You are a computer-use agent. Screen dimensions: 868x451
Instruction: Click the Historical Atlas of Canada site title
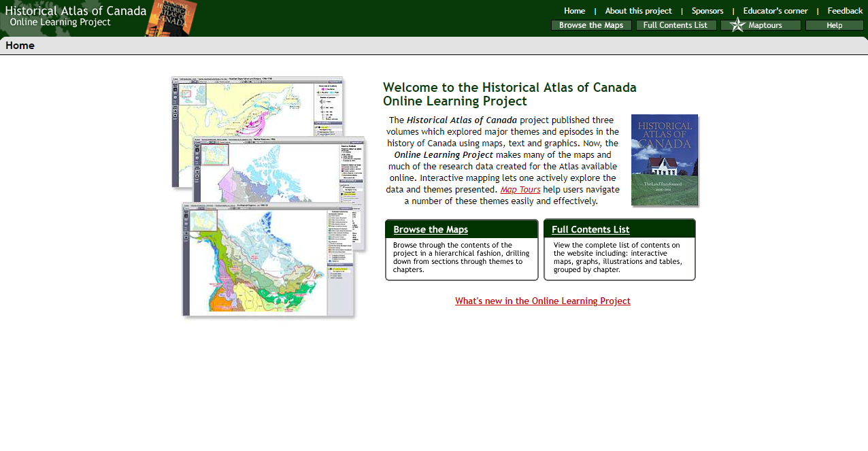76,11
